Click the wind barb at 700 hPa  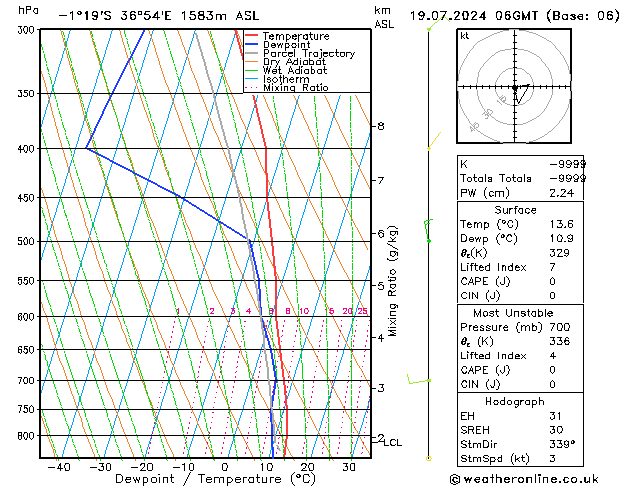click(418, 379)
